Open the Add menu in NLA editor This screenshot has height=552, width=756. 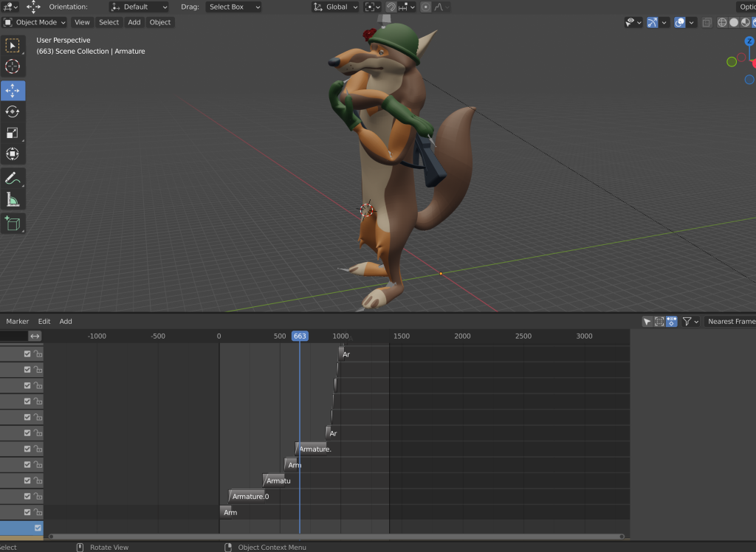(x=66, y=322)
